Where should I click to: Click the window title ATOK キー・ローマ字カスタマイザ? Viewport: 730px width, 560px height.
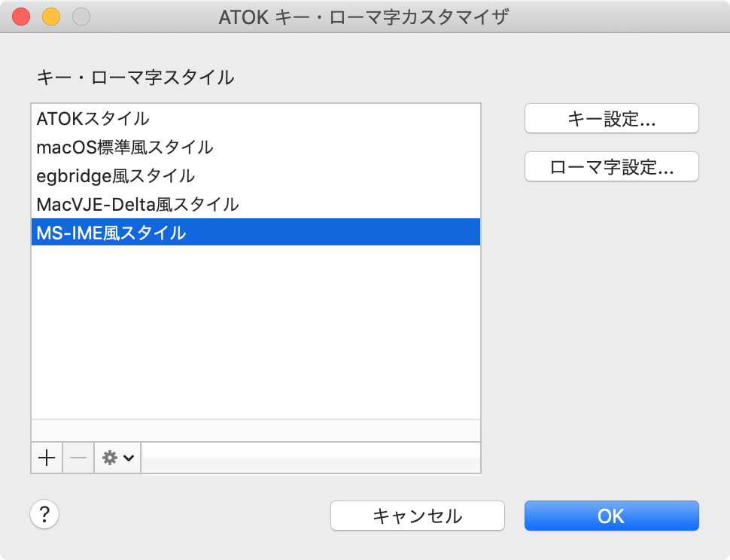tap(363, 17)
